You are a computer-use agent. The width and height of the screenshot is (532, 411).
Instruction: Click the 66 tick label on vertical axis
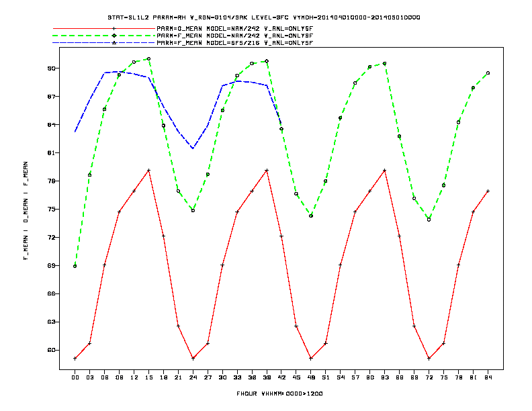[x=51, y=293]
